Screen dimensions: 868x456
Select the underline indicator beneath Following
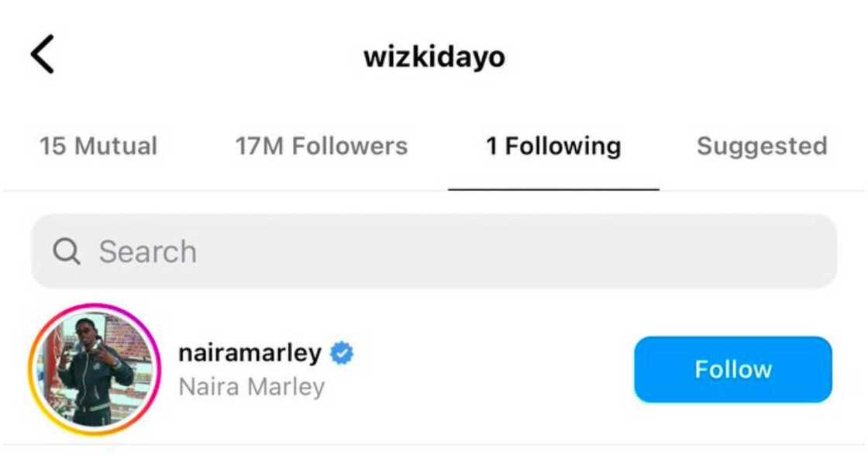(553, 189)
